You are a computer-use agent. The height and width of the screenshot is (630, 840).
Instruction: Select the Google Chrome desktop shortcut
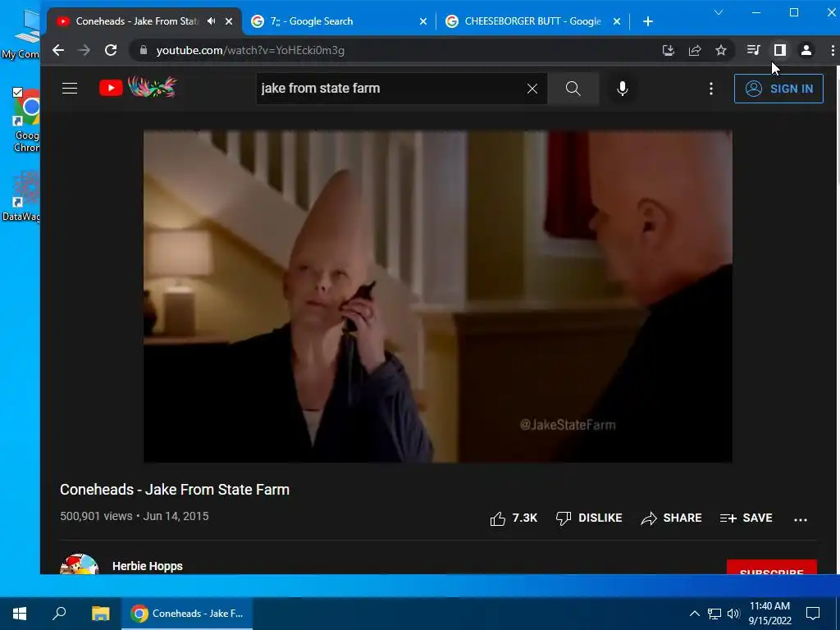coord(25,121)
